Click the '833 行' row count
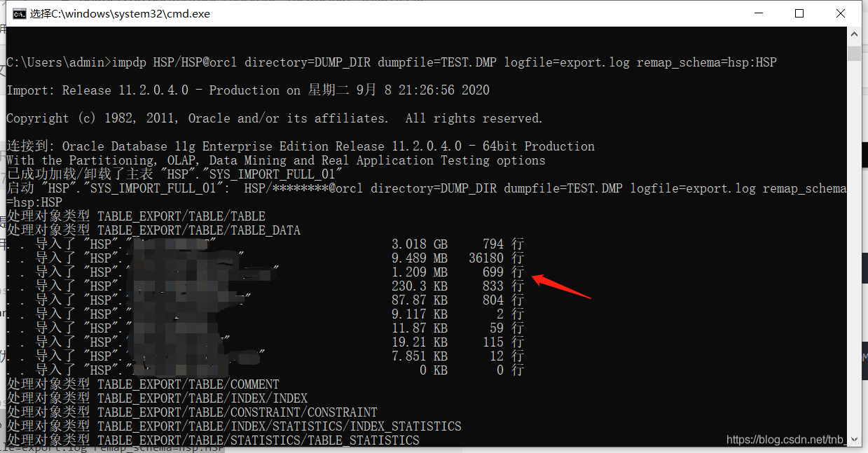 pos(503,286)
